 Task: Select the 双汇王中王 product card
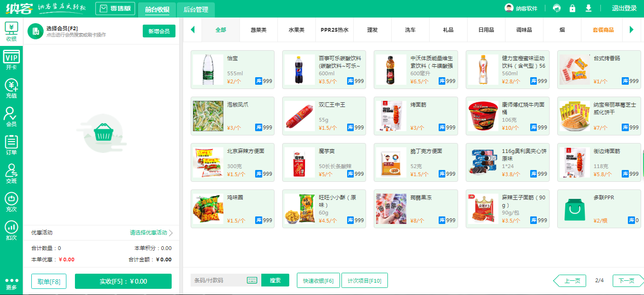tap(324, 116)
